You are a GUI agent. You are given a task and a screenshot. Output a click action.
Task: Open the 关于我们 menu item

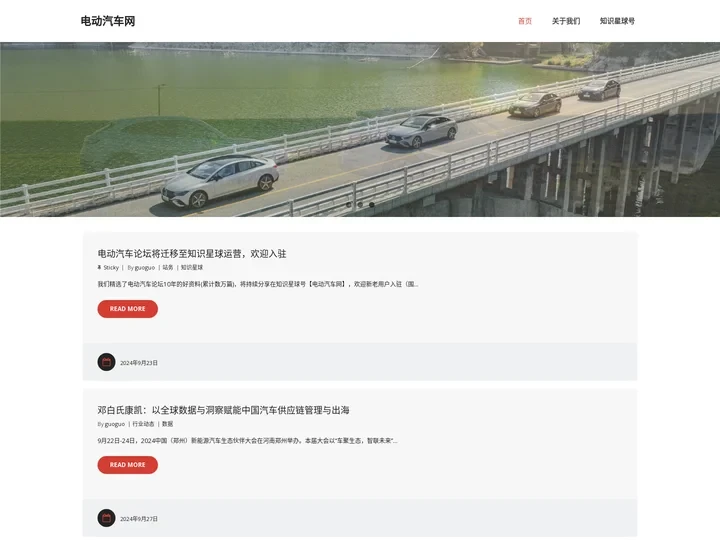point(566,21)
